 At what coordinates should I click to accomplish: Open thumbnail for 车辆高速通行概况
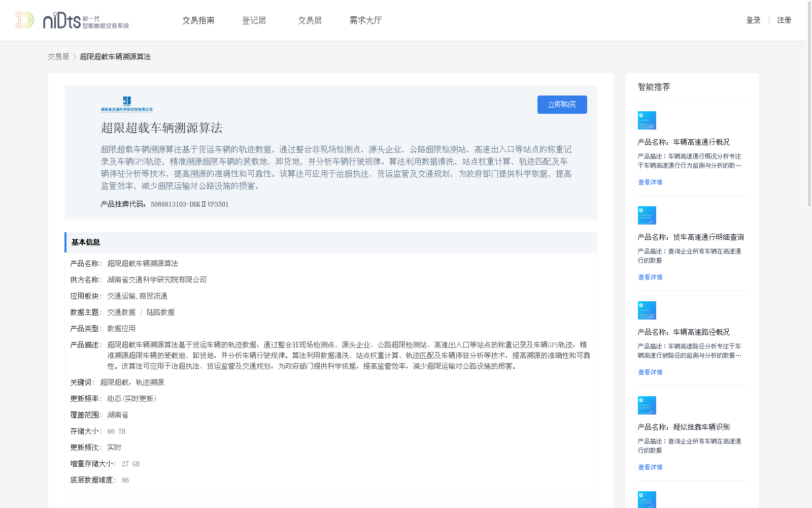pos(647,120)
